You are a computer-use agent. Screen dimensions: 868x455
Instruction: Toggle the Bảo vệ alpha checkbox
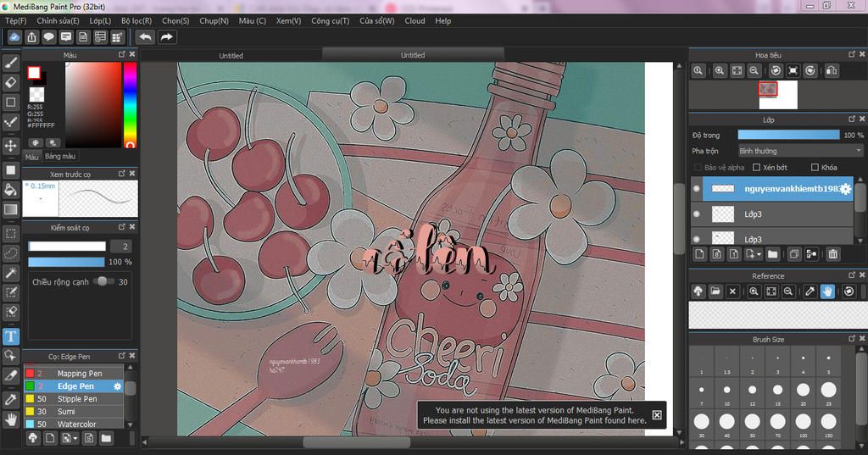698,167
